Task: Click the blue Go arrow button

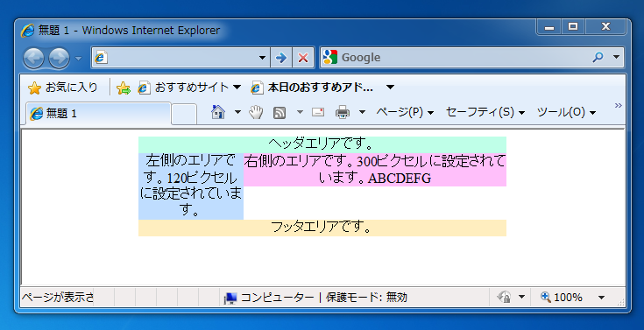Action: coord(281,58)
